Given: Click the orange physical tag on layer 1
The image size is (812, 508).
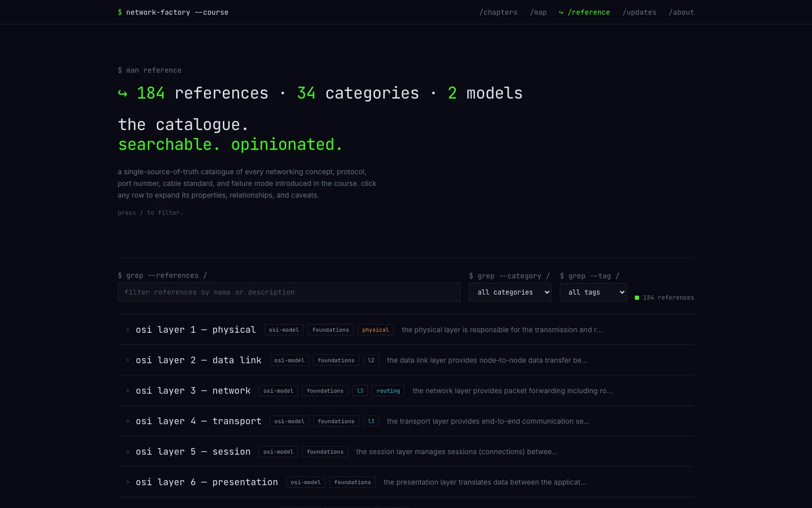Looking at the screenshot, I should [x=376, y=330].
